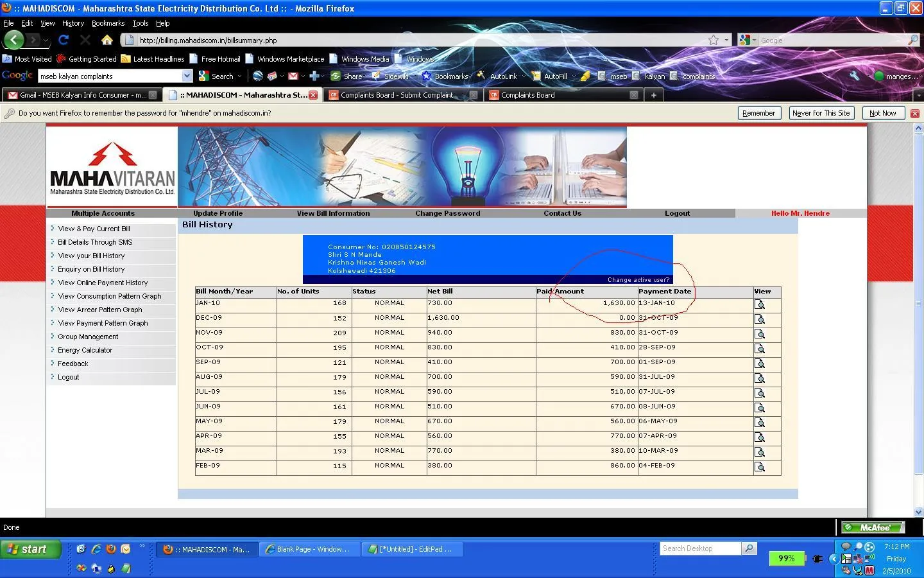Viewport: 924px width, 578px height.
Task: Click the Search Desktop input field
Action: [700, 548]
